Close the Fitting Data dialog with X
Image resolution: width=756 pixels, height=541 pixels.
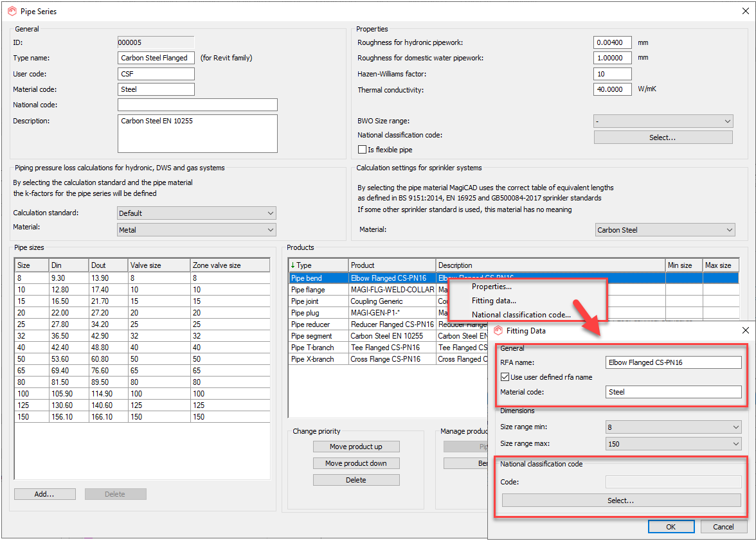(x=746, y=330)
